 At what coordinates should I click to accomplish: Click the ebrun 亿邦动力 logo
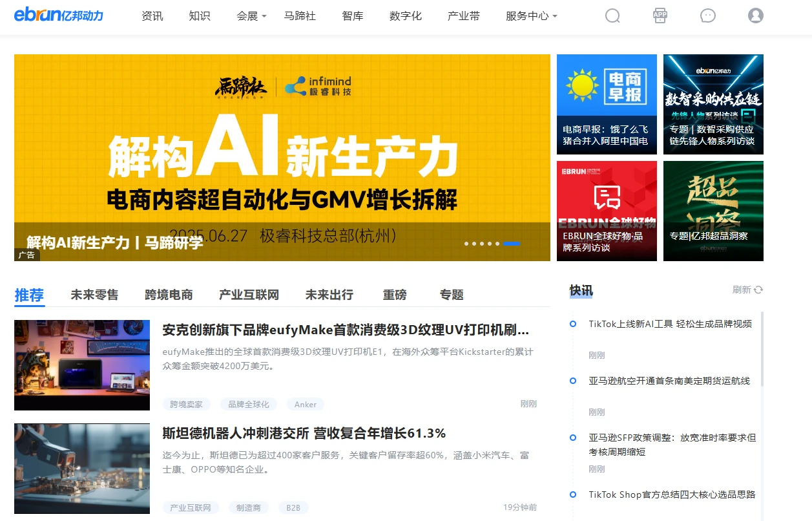click(59, 16)
